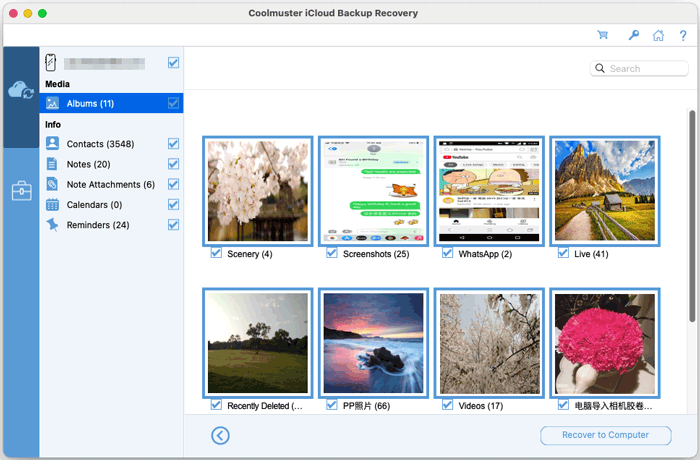Viewport: 700px width, 460px height.
Task: Click the PP照片 (66) album label
Action: [366, 406]
